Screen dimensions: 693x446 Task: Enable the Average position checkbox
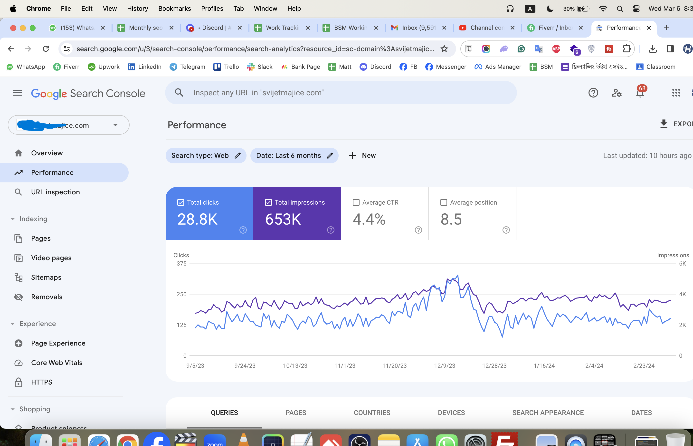pyautogui.click(x=444, y=202)
